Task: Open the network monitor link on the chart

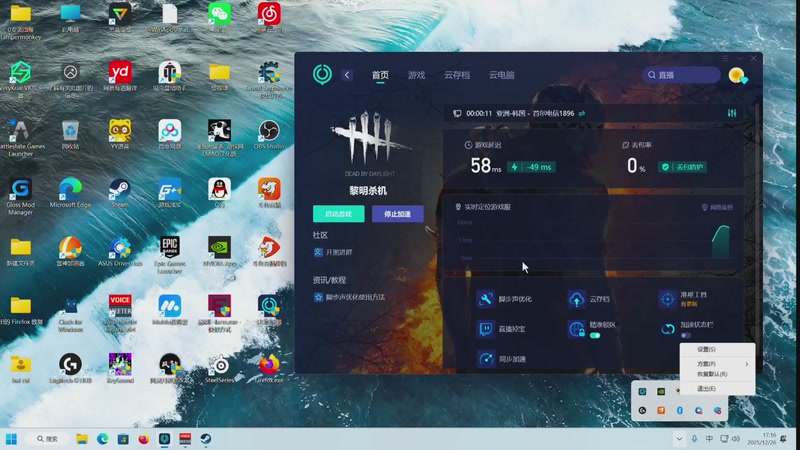Action: pos(717,207)
